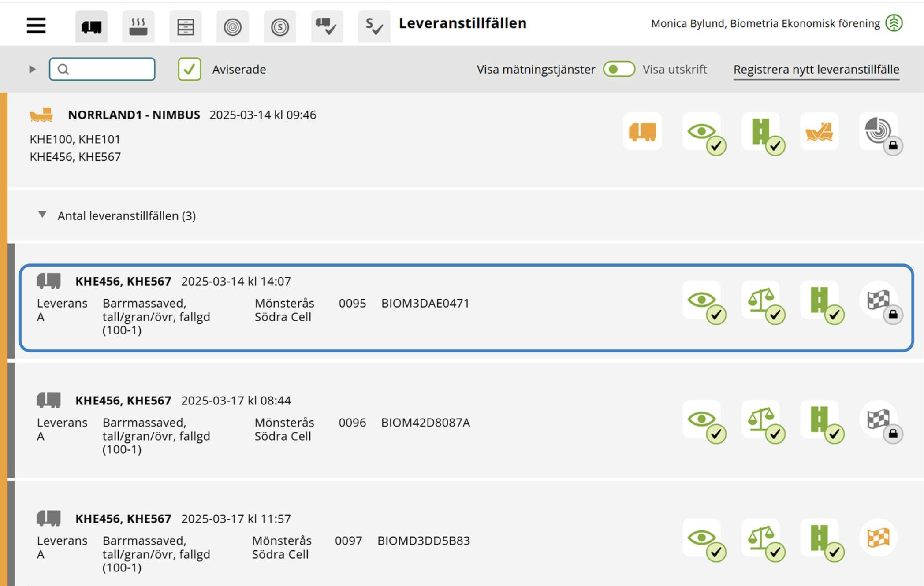This screenshot has width=924, height=586.
Task: Open the circled S coin toolbar icon
Action: point(280,26)
